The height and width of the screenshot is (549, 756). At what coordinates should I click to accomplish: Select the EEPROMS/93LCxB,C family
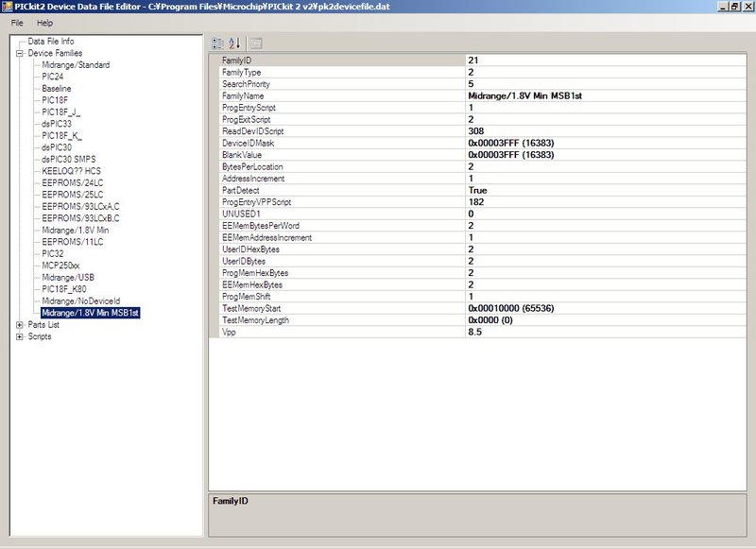tap(80, 218)
